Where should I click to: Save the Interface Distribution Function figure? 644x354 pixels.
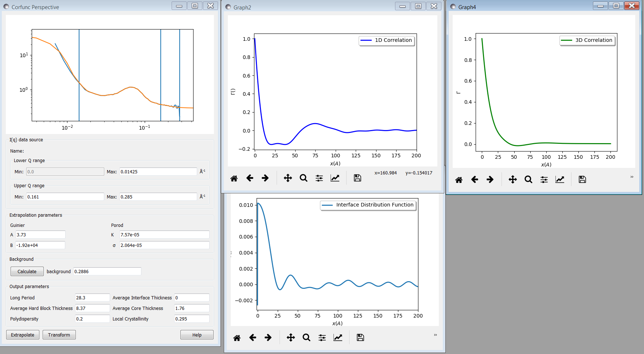(x=360, y=338)
